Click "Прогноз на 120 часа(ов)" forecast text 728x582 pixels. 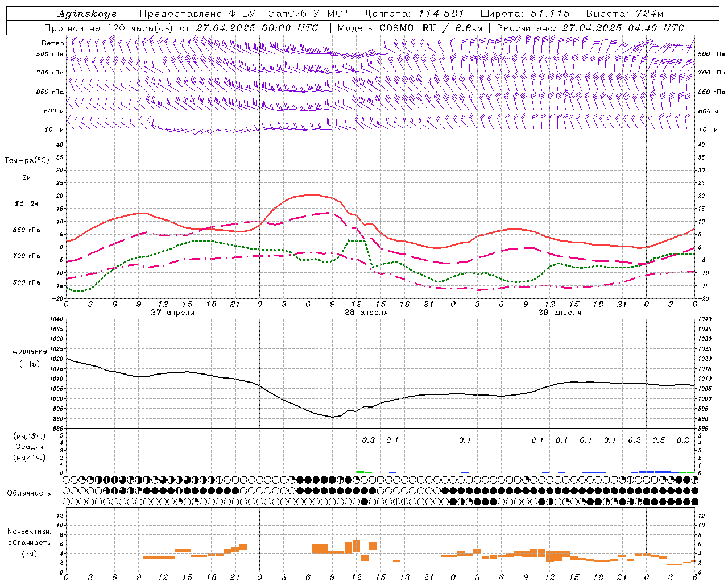coord(110,28)
